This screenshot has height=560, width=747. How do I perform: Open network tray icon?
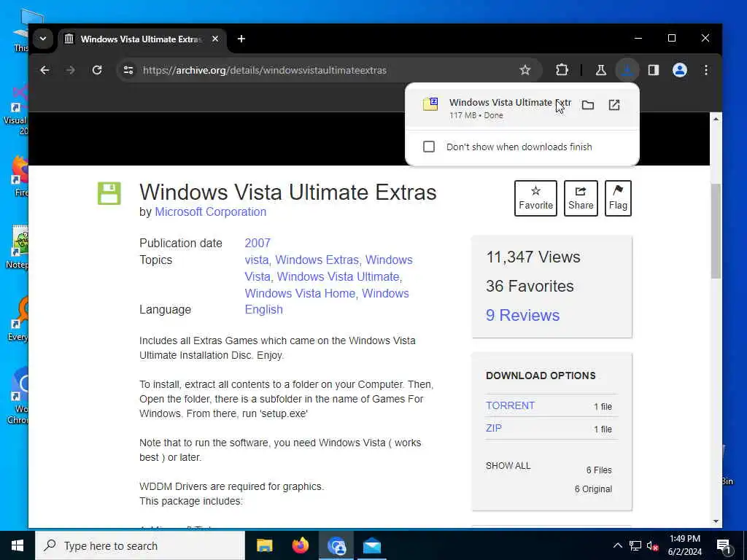pos(635,545)
